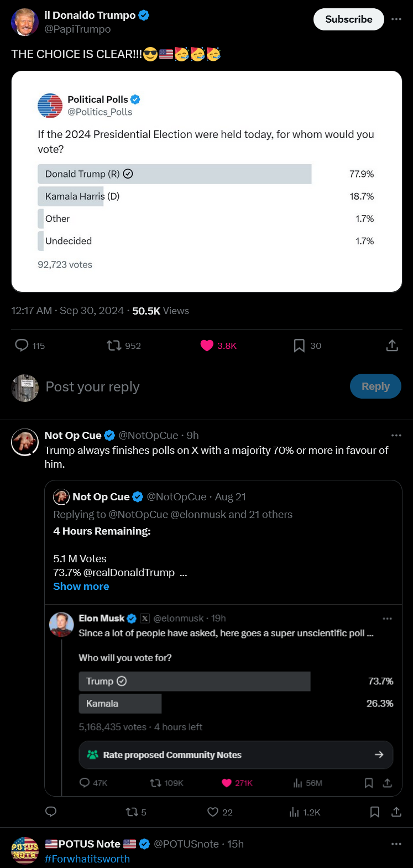Image resolution: width=413 pixels, height=868 pixels.
Task: Open the #Forwhatitsworth hashtag
Action: coord(87,859)
